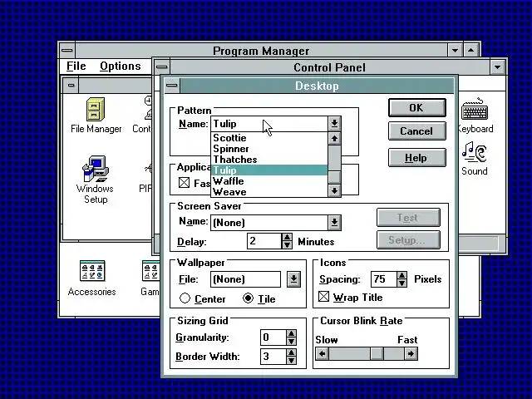The width and height of the screenshot is (532, 399).
Task: Click the pattern list scrollbar thumb
Action: (334, 177)
